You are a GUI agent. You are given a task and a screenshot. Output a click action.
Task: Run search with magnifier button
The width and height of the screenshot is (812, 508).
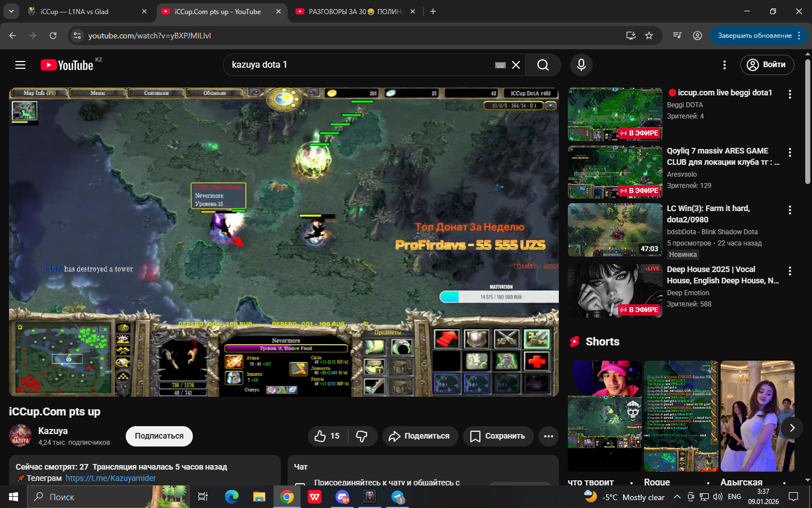(543, 65)
